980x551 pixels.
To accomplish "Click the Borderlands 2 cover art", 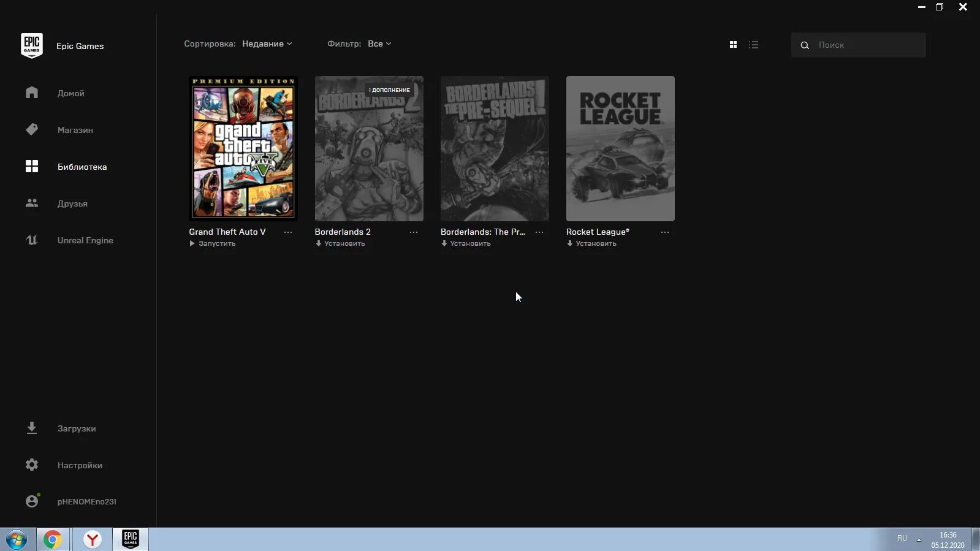I will (x=369, y=148).
